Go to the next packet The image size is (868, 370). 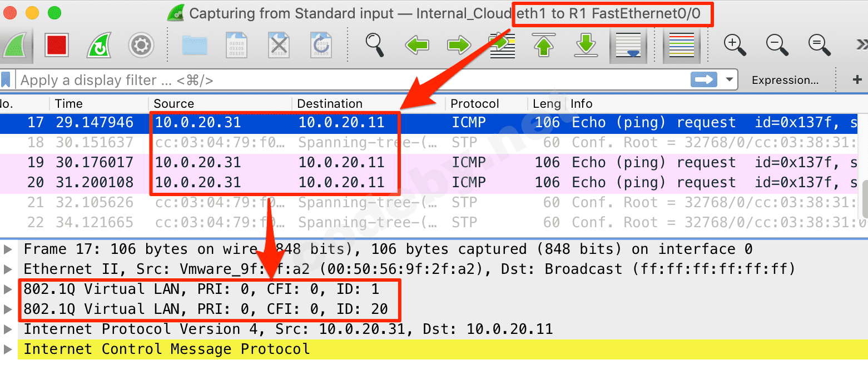[x=459, y=46]
